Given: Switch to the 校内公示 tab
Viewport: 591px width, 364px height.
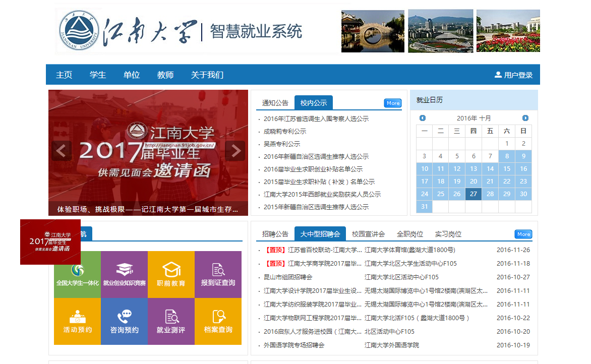Looking at the screenshot, I should (x=314, y=103).
